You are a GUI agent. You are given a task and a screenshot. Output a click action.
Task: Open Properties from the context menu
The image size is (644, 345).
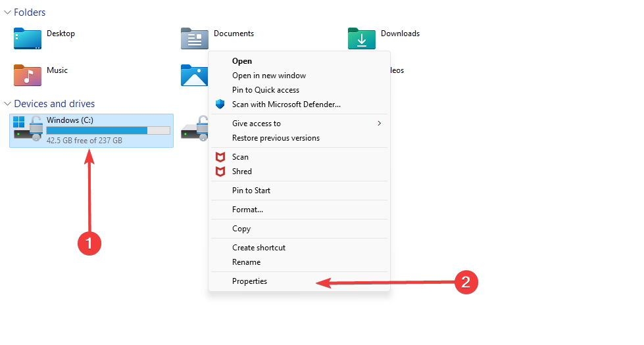299,281
